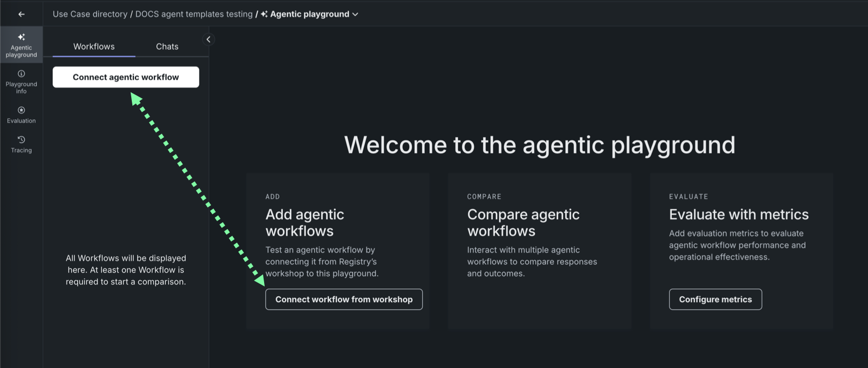Expand the Agentic playground breadcrumb dropdown chevron

coord(355,14)
